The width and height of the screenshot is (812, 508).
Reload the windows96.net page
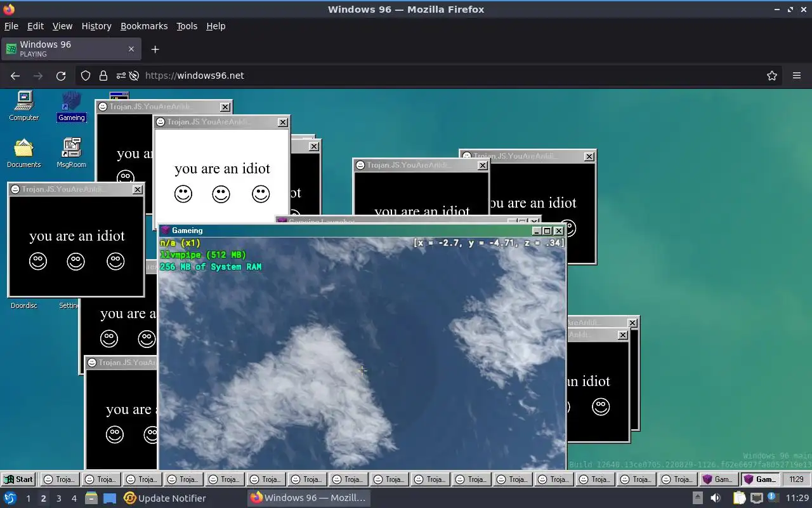coord(61,76)
